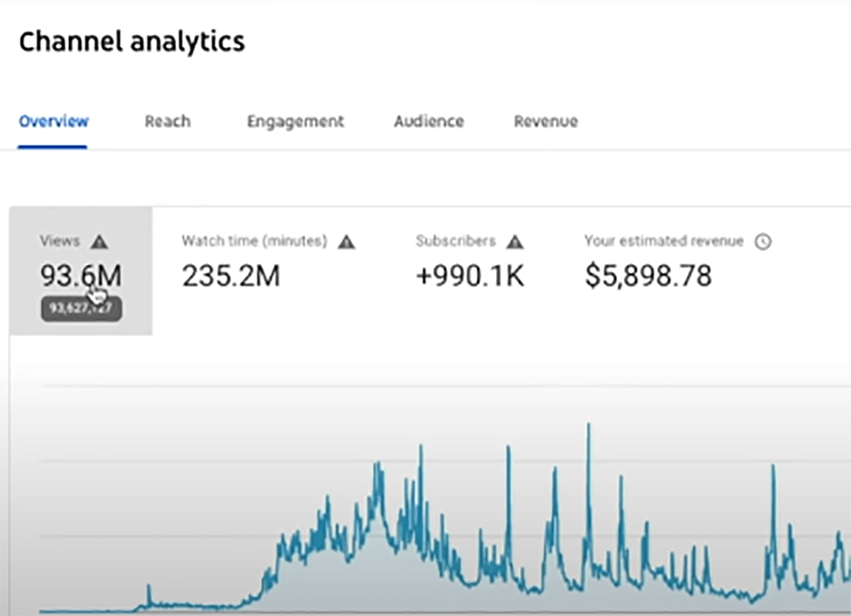The width and height of the screenshot is (851, 616).
Task: Open the Reach tab
Action: click(168, 122)
